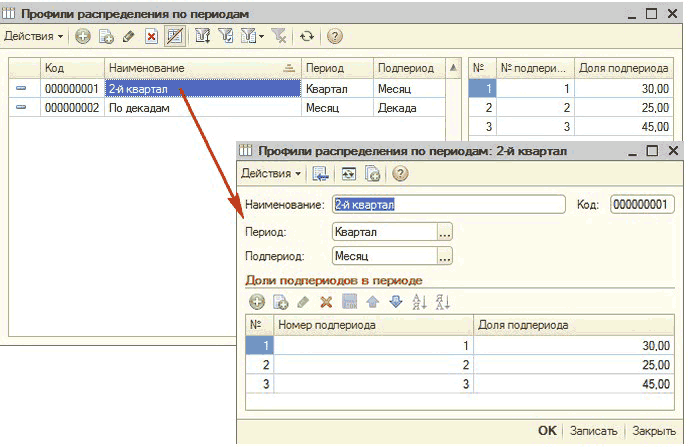Open Действия menu in the 2-й квартал form
The width and height of the screenshot is (689, 447).
[x=273, y=173]
